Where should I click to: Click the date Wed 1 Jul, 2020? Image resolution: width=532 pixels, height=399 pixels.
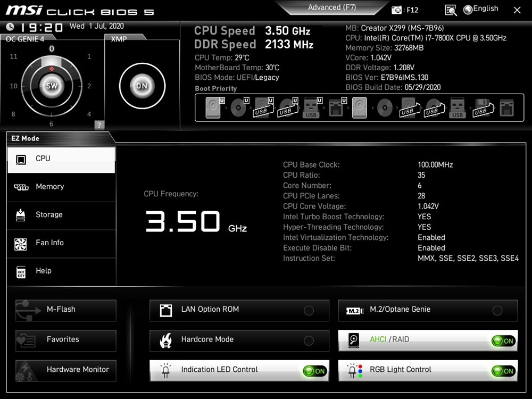coord(97,26)
